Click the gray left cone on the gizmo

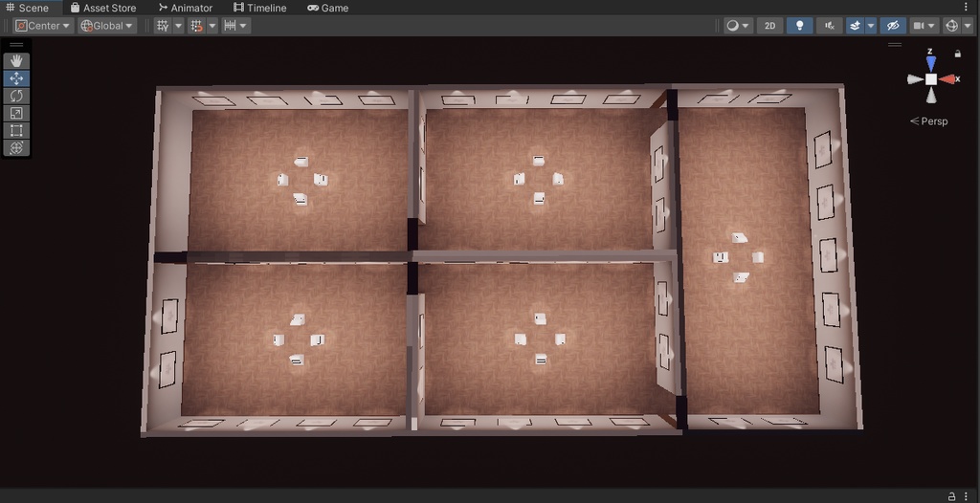pos(916,79)
